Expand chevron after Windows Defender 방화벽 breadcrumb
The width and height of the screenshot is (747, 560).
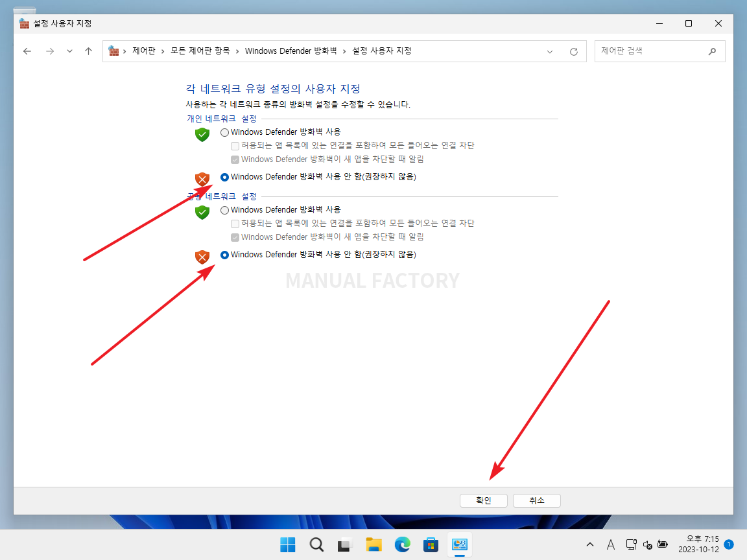click(x=344, y=51)
